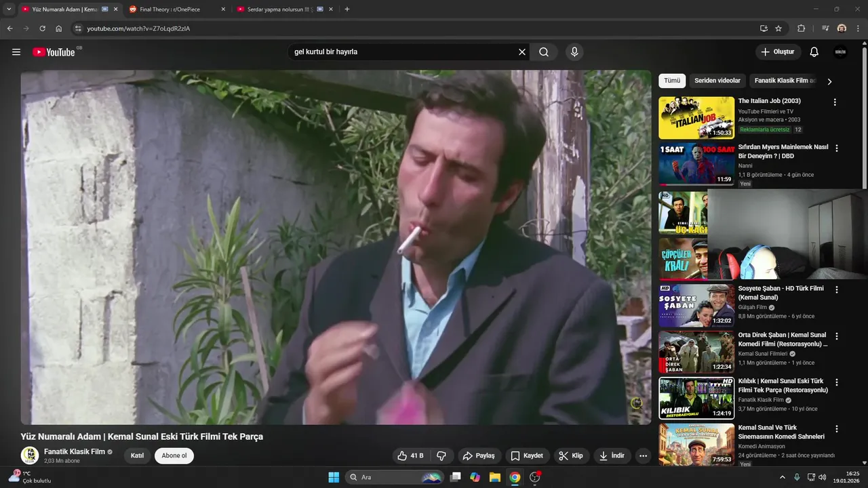Screen dimensions: 868x488
Task: Open Kılıbık Kemal Sunal video title
Action: pos(783,386)
